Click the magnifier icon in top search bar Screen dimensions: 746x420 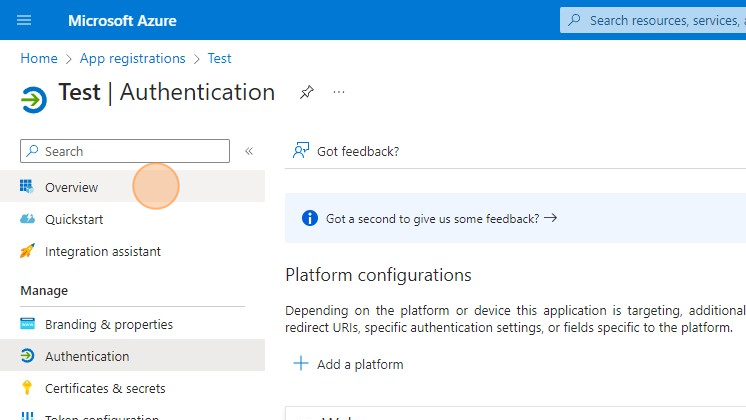[574, 20]
